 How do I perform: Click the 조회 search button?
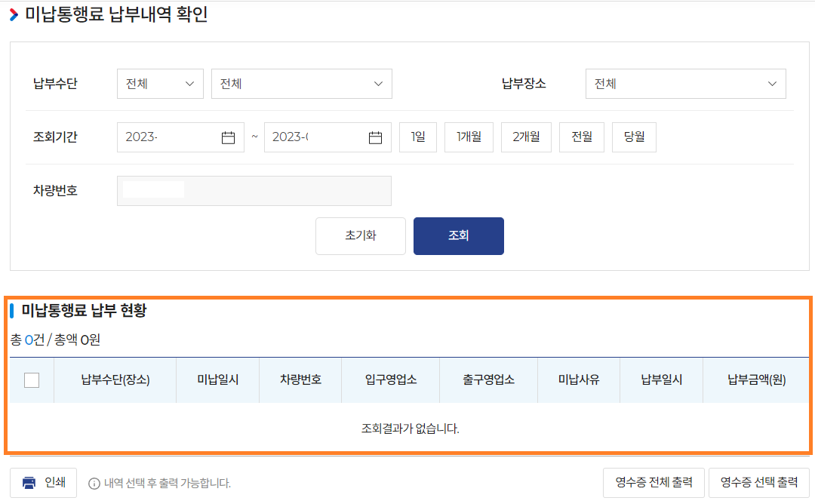click(x=458, y=235)
